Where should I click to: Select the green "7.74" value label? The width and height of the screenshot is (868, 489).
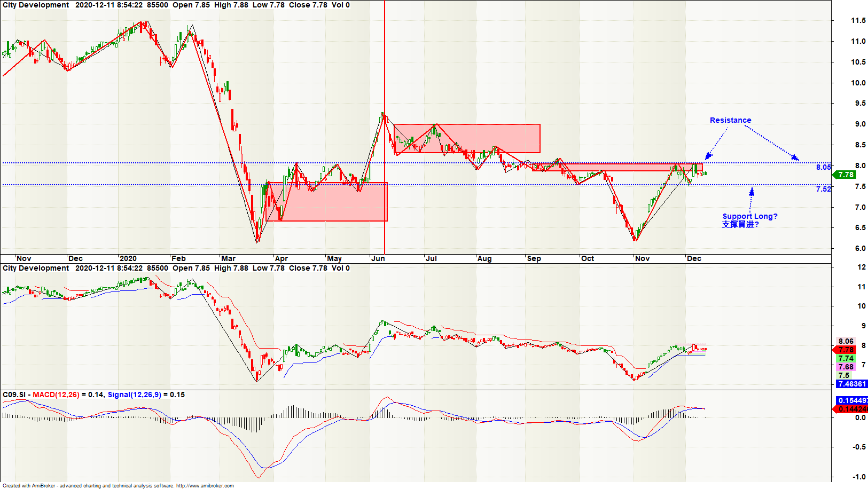coord(846,358)
